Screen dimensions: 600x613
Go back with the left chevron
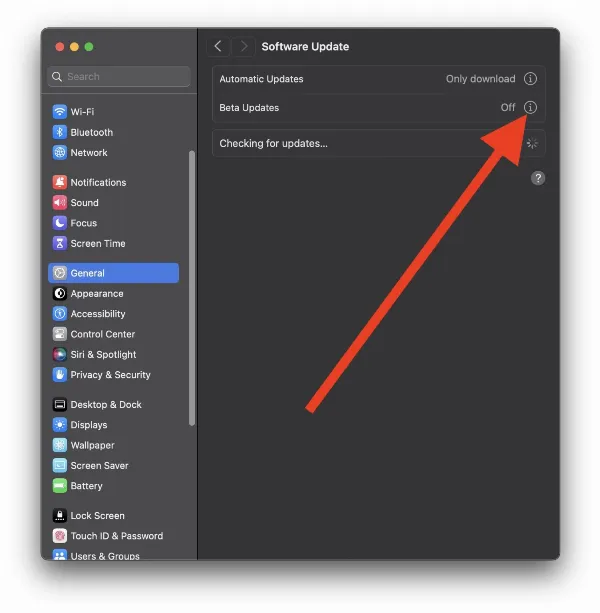click(218, 47)
